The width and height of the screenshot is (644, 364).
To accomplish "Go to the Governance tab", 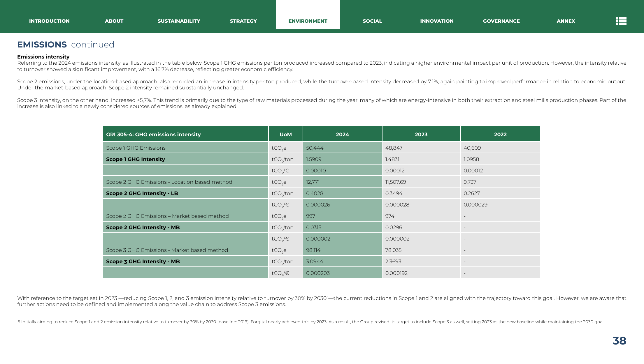I will pyautogui.click(x=501, y=21).
